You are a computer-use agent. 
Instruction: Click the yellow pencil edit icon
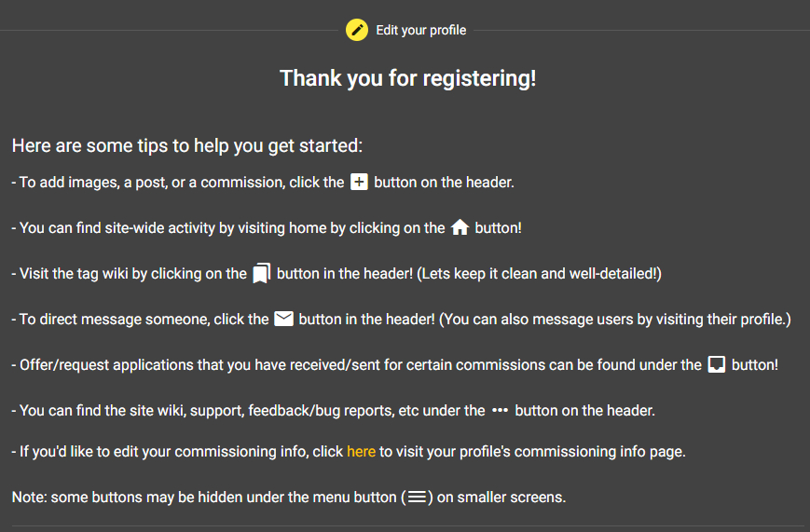tap(357, 30)
